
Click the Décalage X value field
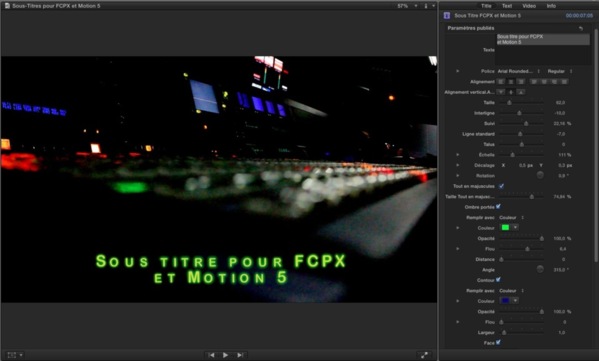(526, 165)
